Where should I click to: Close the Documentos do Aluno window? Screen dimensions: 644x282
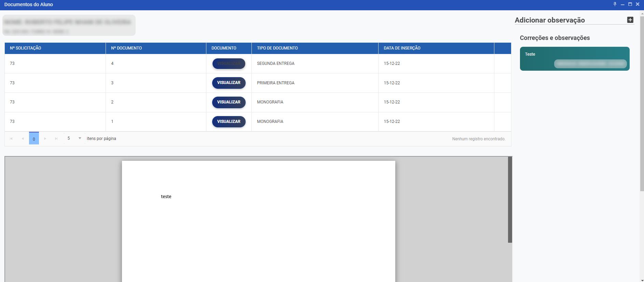(638, 4)
